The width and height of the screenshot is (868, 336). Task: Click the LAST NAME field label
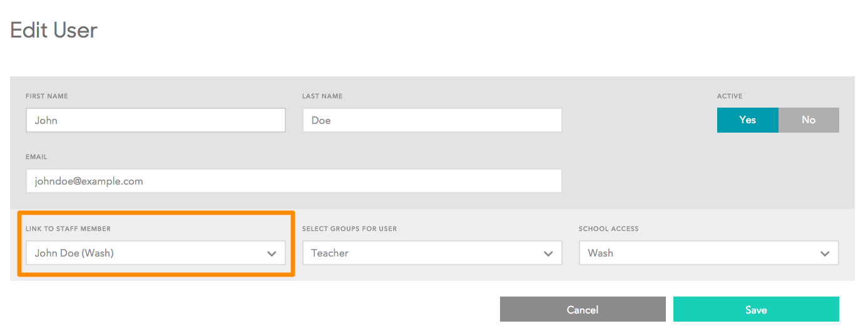pyautogui.click(x=322, y=96)
